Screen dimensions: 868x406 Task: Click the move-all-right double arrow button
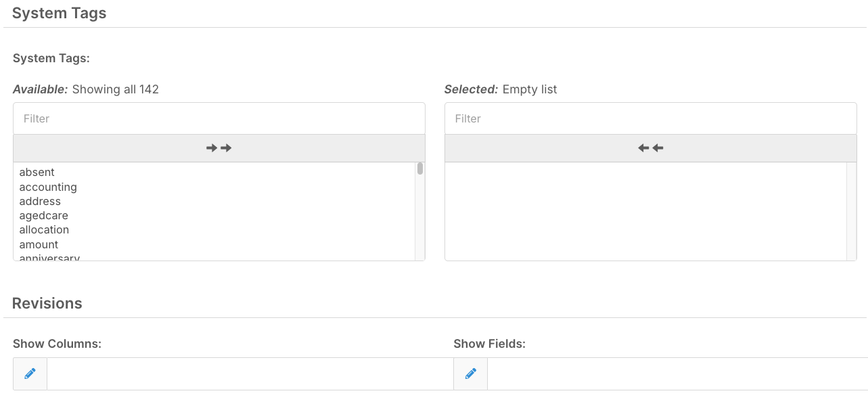coord(219,148)
